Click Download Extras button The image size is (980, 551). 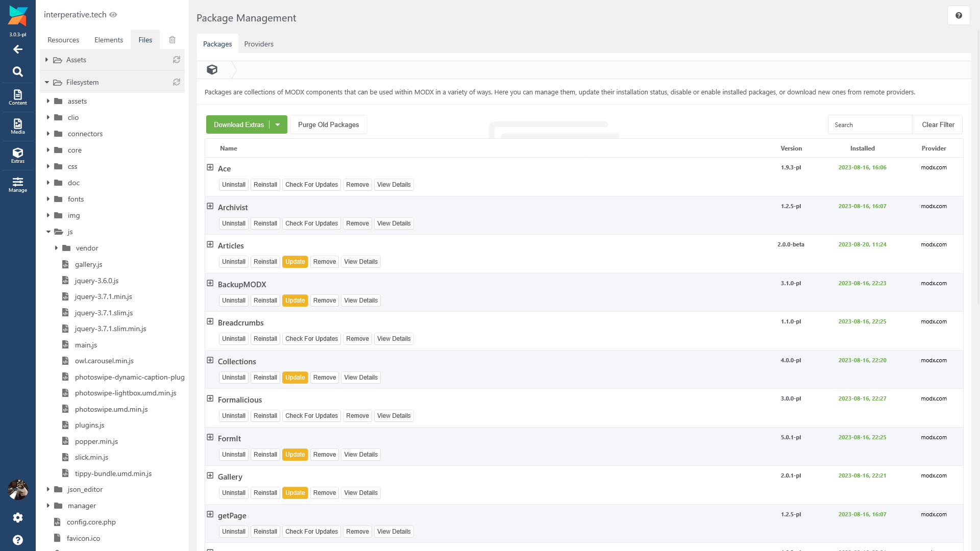[x=239, y=124]
